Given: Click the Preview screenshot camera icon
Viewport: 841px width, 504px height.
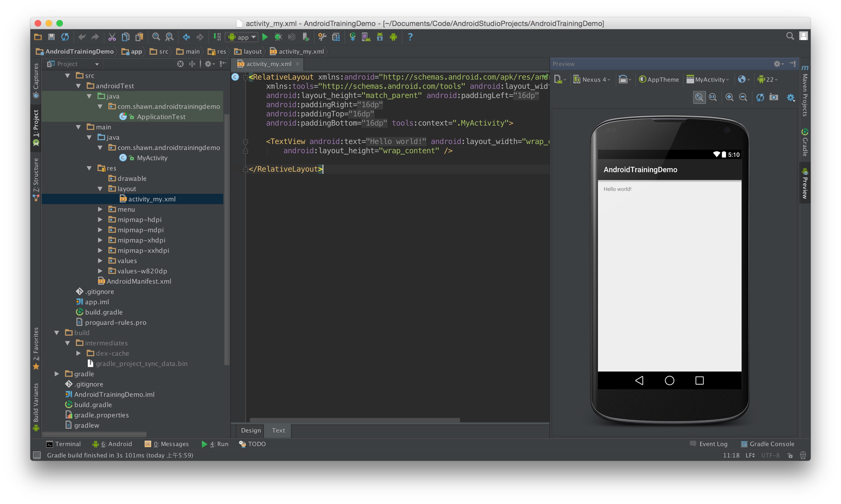Looking at the screenshot, I should pyautogui.click(x=774, y=97).
